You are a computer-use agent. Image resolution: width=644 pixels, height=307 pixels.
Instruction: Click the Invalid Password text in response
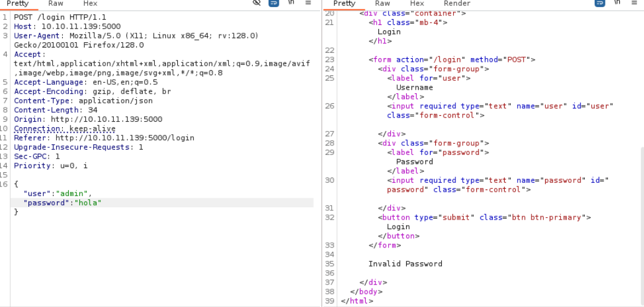pyautogui.click(x=406, y=264)
